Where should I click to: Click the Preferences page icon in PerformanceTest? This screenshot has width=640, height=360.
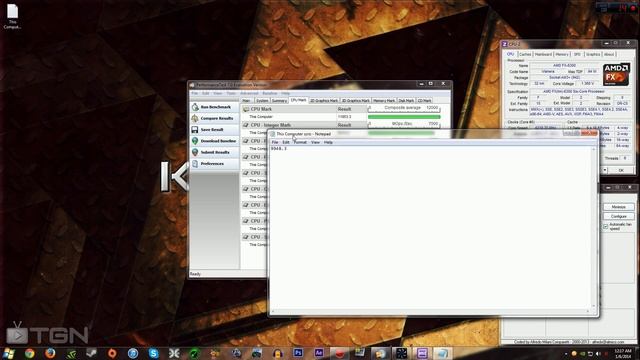(x=195, y=164)
